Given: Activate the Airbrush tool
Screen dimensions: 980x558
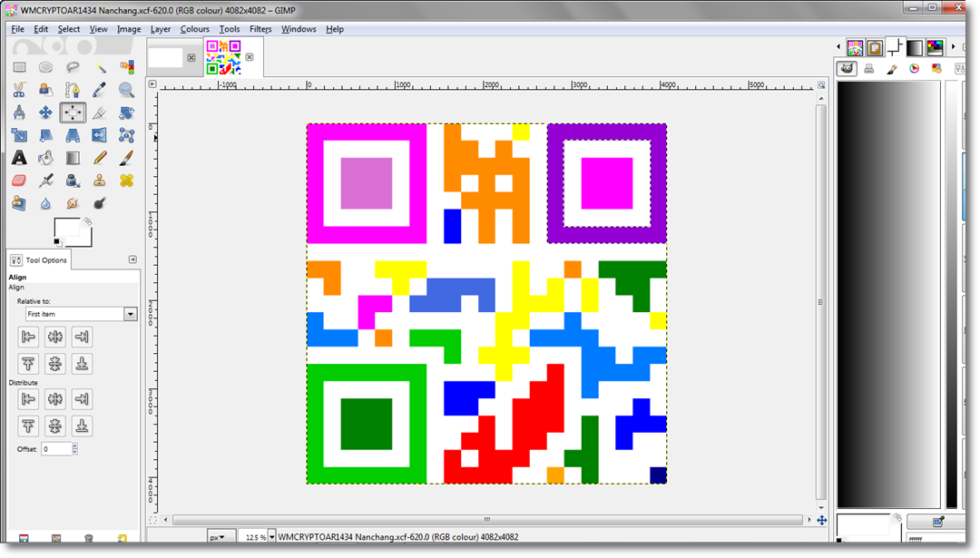Looking at the screenshot, I should [x=45, y=181].
